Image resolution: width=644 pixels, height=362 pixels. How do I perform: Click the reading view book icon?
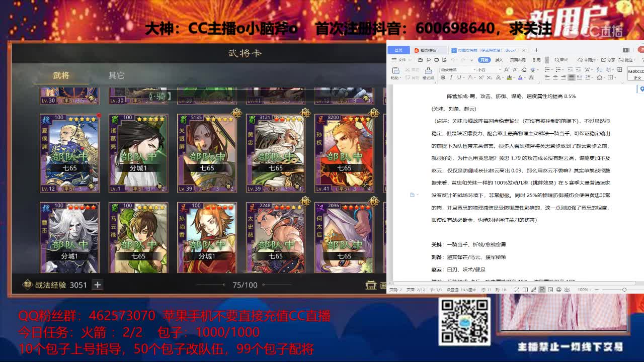pos(525,290)
